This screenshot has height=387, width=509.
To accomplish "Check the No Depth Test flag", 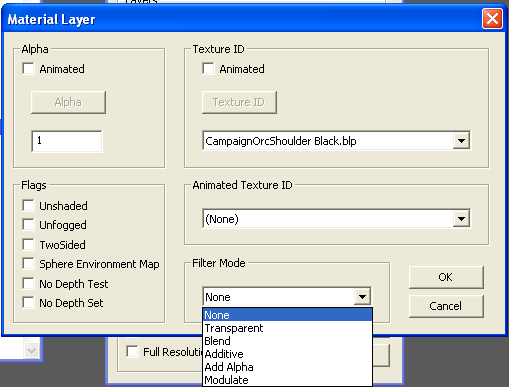I will (x=29, y=284).
